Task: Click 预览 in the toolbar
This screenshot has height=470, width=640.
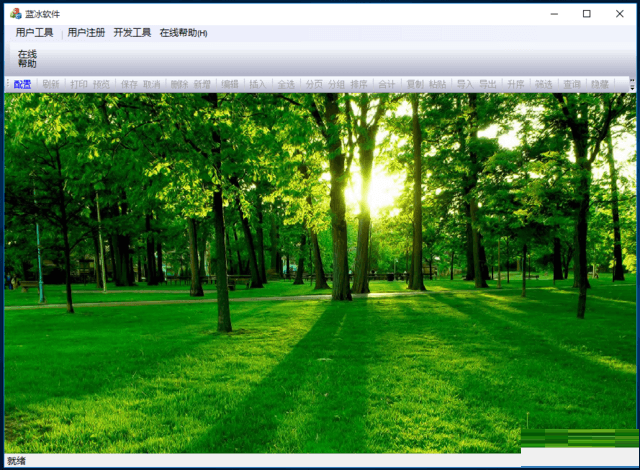Action: coord(102,85)
